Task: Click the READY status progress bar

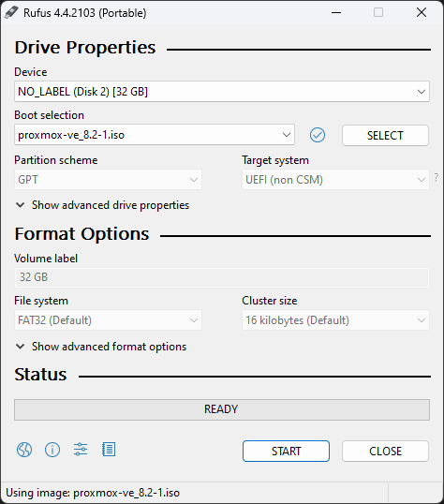Action: (222, 409)
